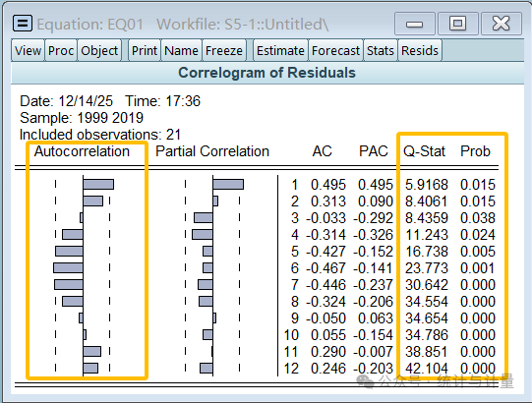
Task: Select Q-Stat value 11.243
Action: click(x=427, y=235)
